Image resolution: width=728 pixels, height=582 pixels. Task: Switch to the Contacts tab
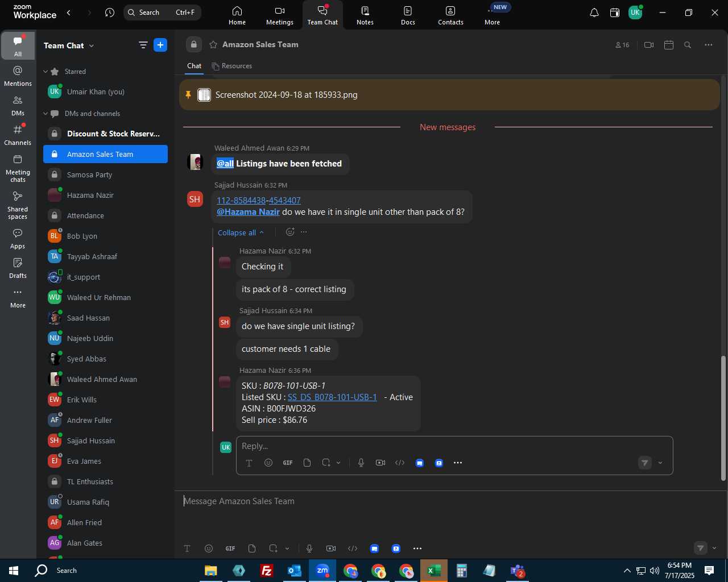pyautogui.click(x=450, y=15)
